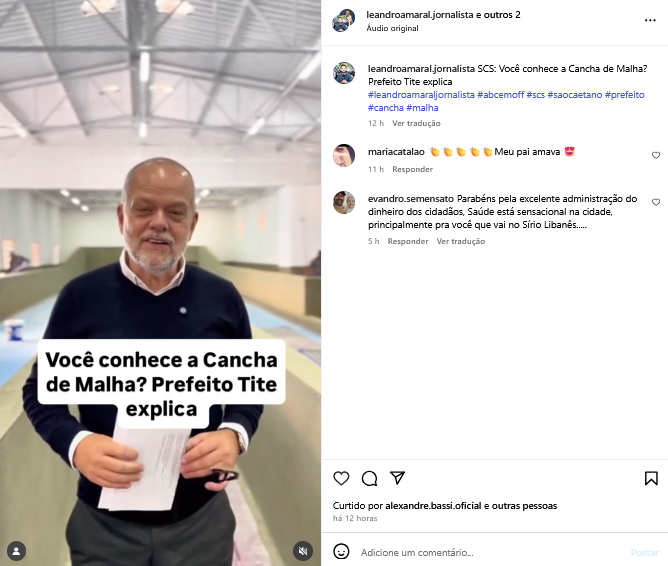View the 'Áudio original' page
The height and width of the screenshot is (566, 668).
[x=392, y=28]
